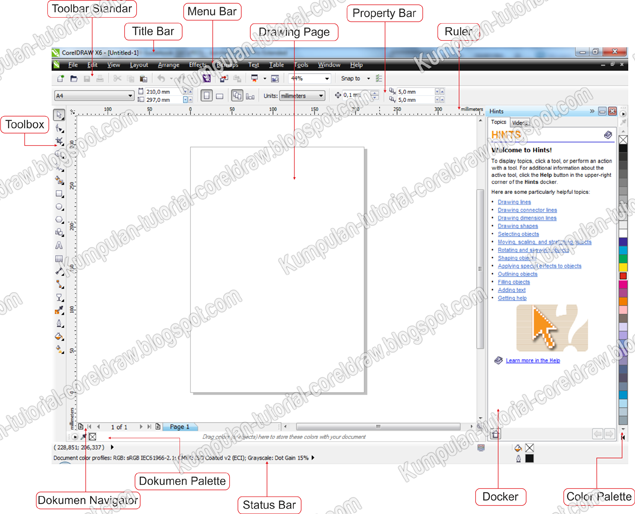
Task: Select the Interactive Fill tool at the toolbox bottom
Action: 59,349
